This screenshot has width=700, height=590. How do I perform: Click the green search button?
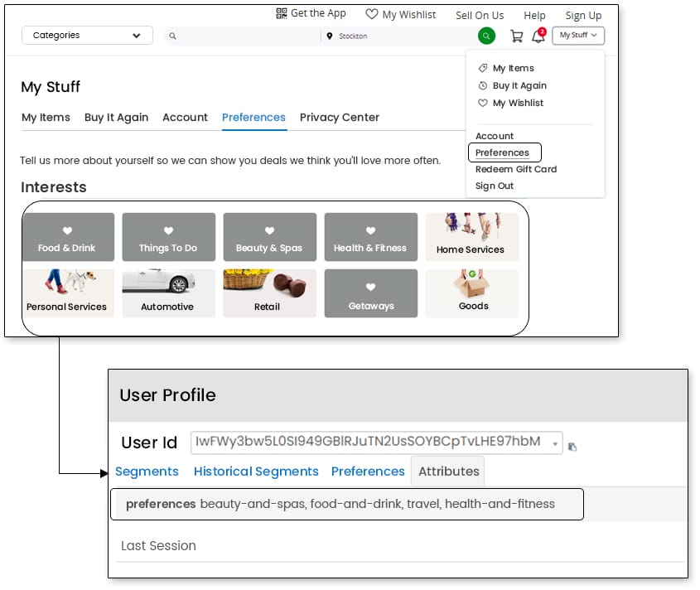(486, 36)
